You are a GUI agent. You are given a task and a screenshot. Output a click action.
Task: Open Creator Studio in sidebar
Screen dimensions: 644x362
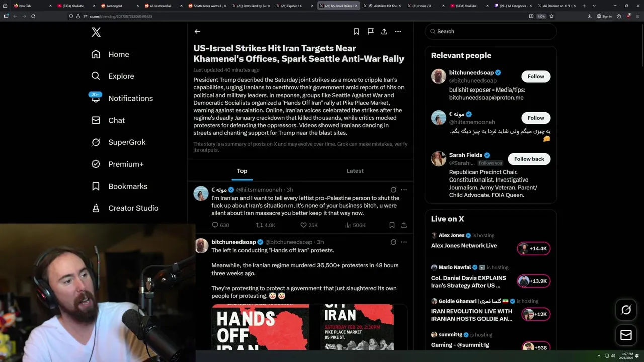tap(125, 208)
